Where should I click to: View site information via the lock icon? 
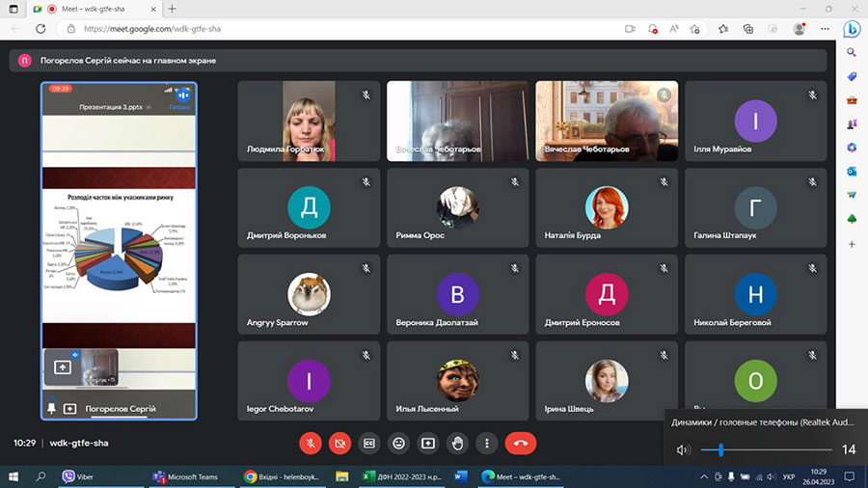pyautogui.click(x=70, y=29)
